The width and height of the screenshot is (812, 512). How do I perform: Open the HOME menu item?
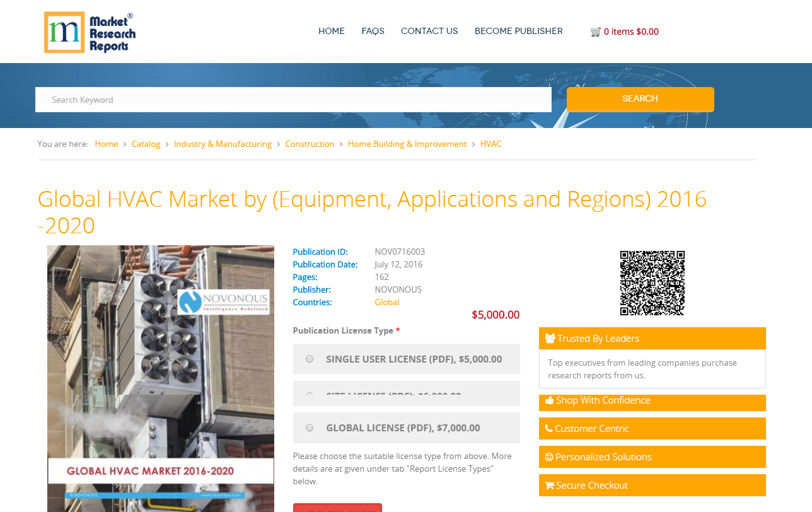[x=331, y=31]
